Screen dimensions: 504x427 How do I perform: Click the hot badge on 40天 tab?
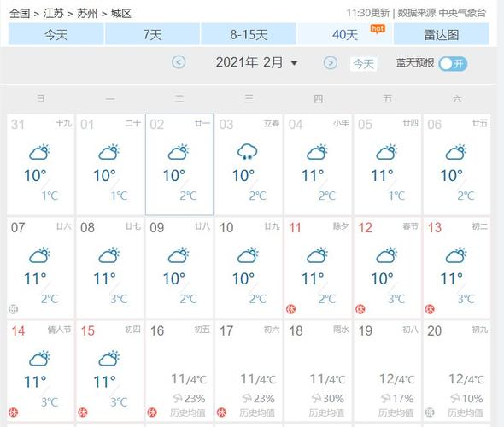coord(378,29)
